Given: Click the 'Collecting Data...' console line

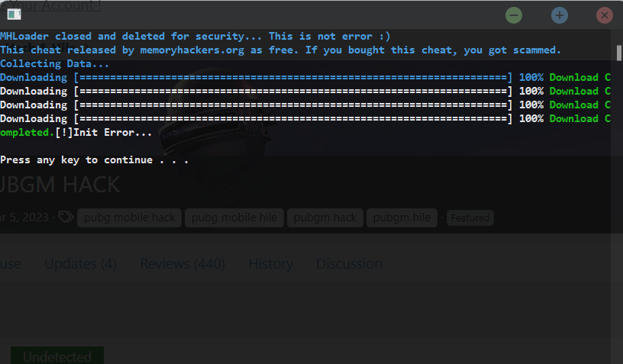Looking at the screenshot, I should point(54,63).
